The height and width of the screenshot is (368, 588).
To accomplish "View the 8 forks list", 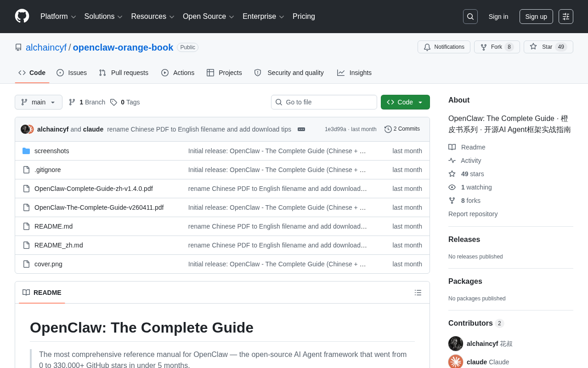I will click(464, 201).
